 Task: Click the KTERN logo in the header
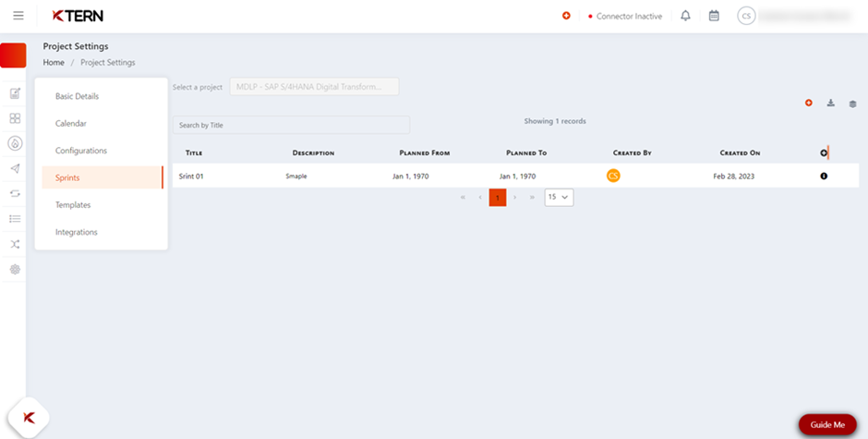click(x=78, y=16)
